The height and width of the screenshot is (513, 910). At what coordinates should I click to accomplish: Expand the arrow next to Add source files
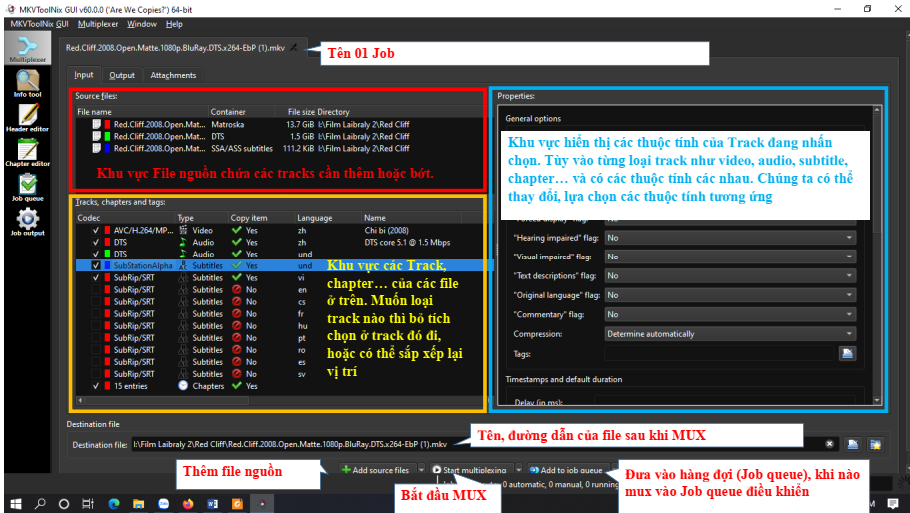click(422, 469)
